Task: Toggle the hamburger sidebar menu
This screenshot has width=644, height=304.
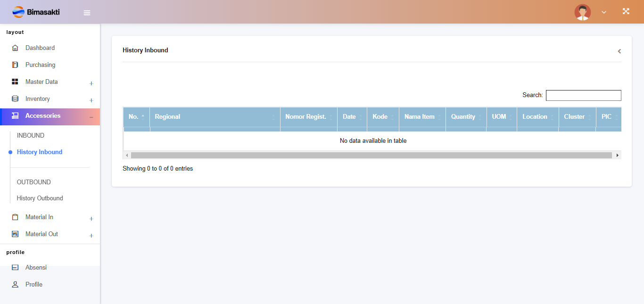Action: (87, 13)
